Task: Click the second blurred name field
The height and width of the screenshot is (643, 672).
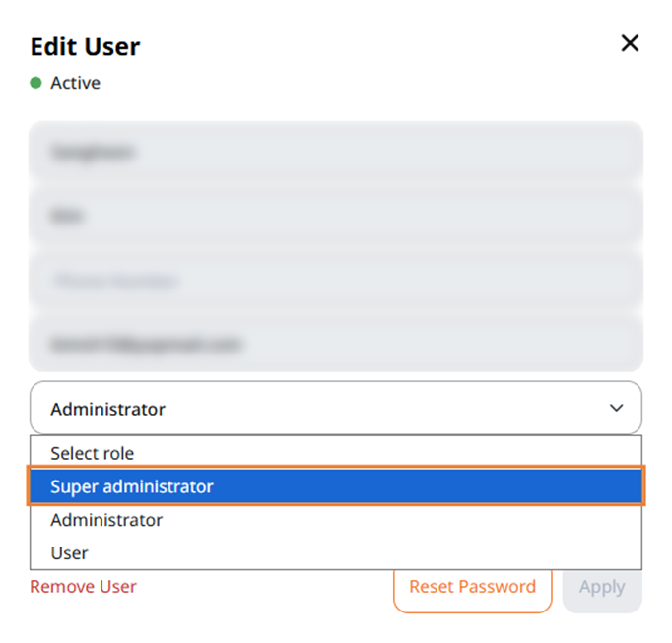Action: point(335,217)
